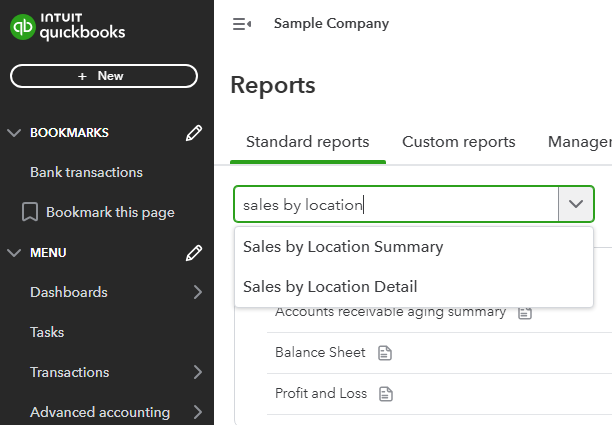Open the Management reports tab
Screen dimensions: 612x425
click(580, 142)
